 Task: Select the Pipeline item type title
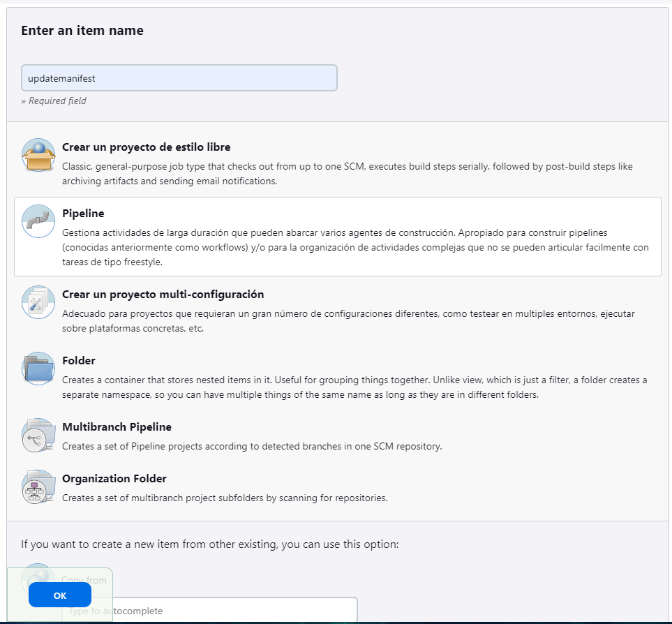pyautogui.click(x=83, y=214)
